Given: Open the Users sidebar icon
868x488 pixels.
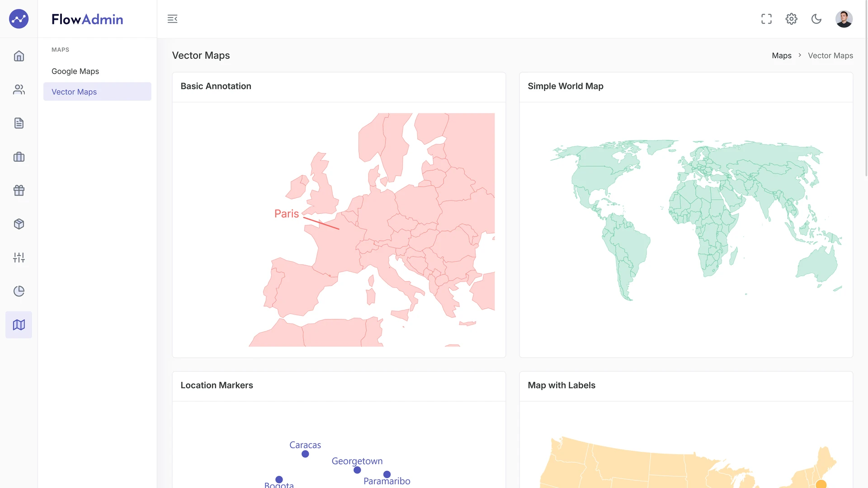Looking at the screenshot, I should (19, 89).
